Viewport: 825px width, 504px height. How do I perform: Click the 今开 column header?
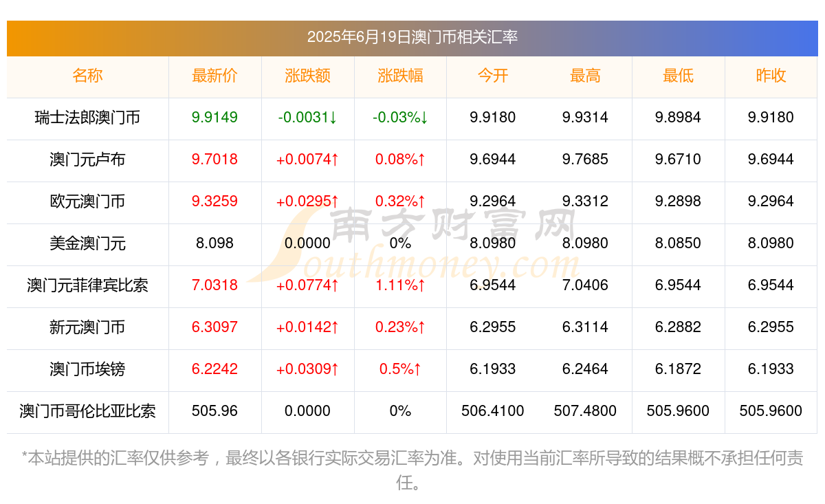pyautogui.click(x=493, y=76)
